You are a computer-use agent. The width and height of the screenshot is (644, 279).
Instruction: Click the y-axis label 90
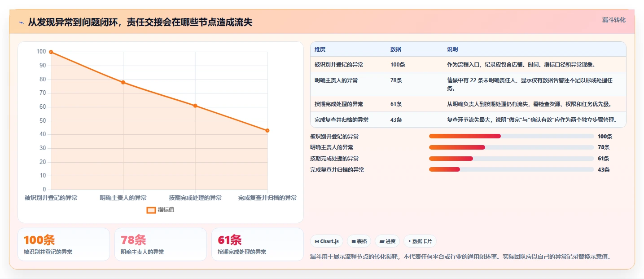tap(43, 66)
